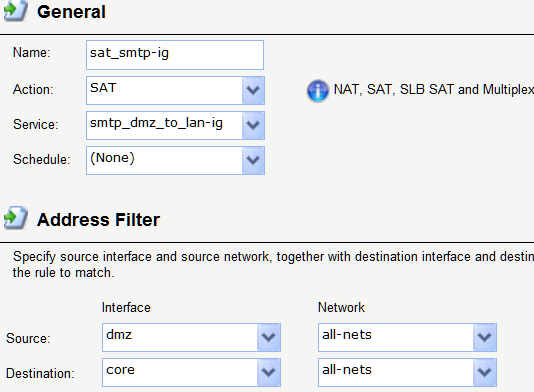Click the Address Filter section icon

tap(16, 218)
